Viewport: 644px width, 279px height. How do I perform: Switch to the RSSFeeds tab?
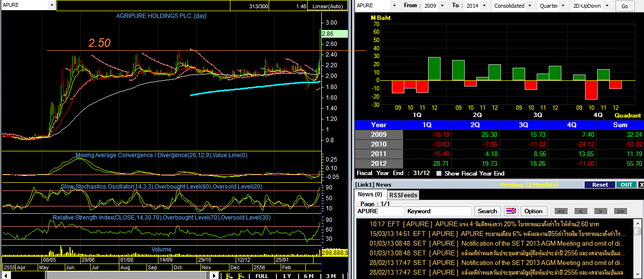(x=403, y=195)
